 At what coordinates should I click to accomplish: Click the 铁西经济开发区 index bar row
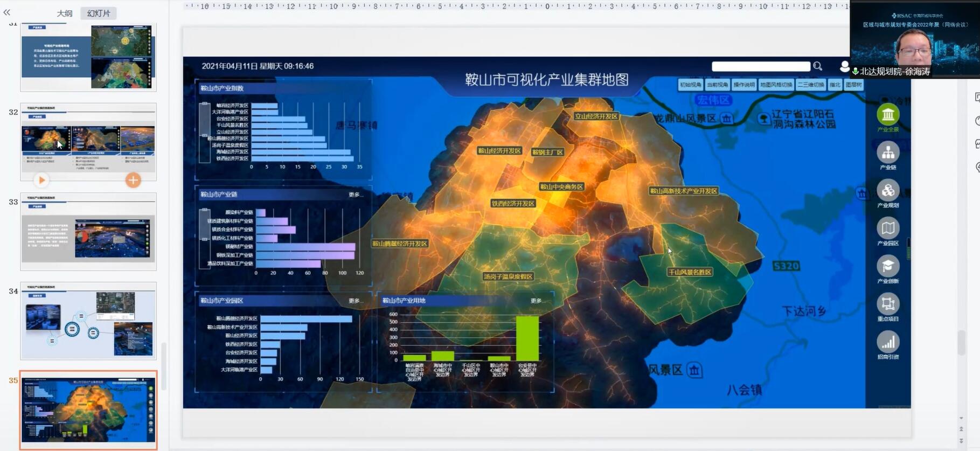point(302,158)
